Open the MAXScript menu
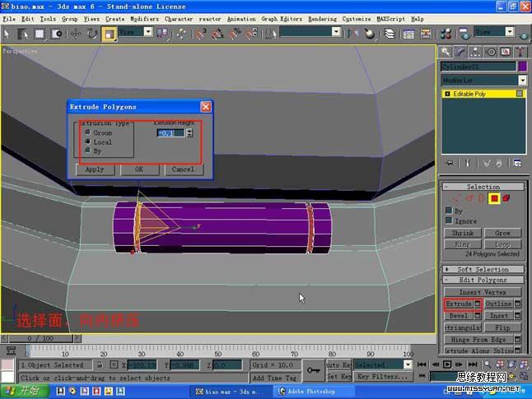Viewport: 532px width, 399px height. [390, 19]
